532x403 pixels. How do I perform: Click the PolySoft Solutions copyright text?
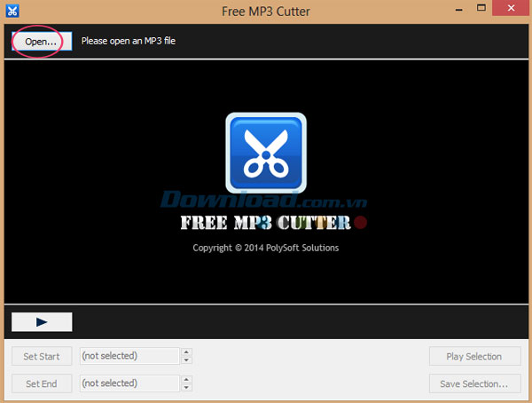266,248
